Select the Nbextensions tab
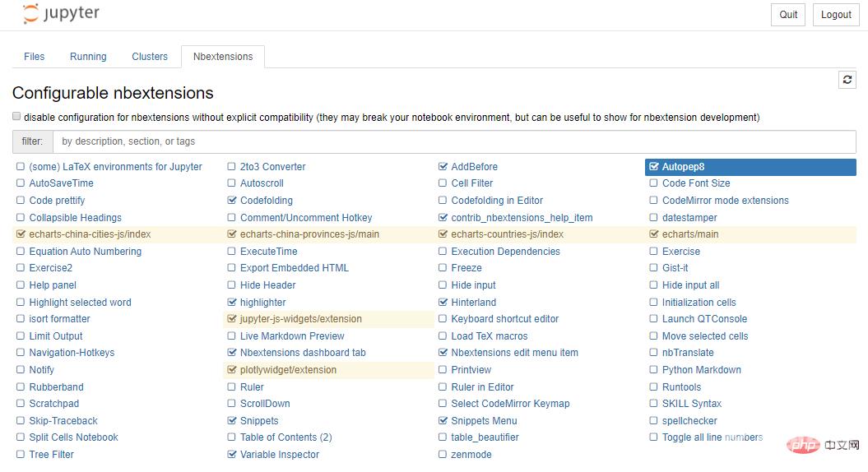 tap(223, 57)
